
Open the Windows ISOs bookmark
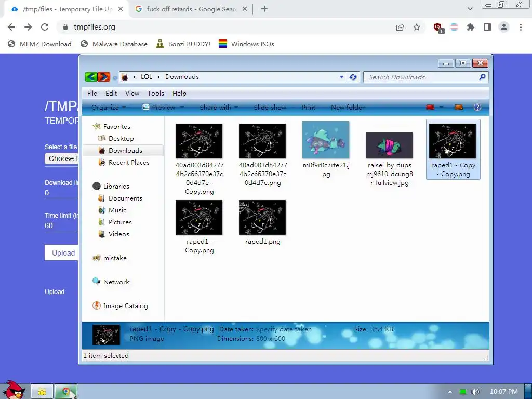point(246,44)
